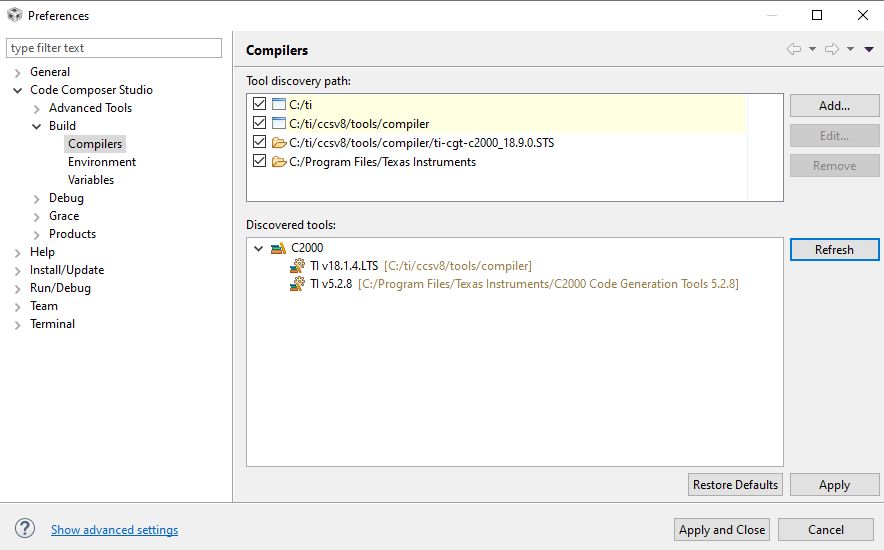
Task: Disable the C:/Program Files/Texas Instruments path checkbox
Action: click(x=260, y=161)
